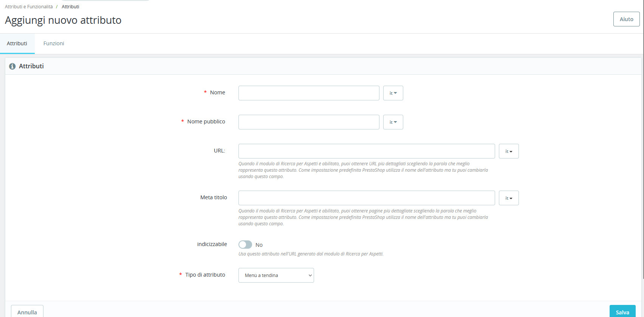Viewport: 644px width, 317px height.
Task: Click the info icon beside Attributi heading
Action: pos(12,66)
